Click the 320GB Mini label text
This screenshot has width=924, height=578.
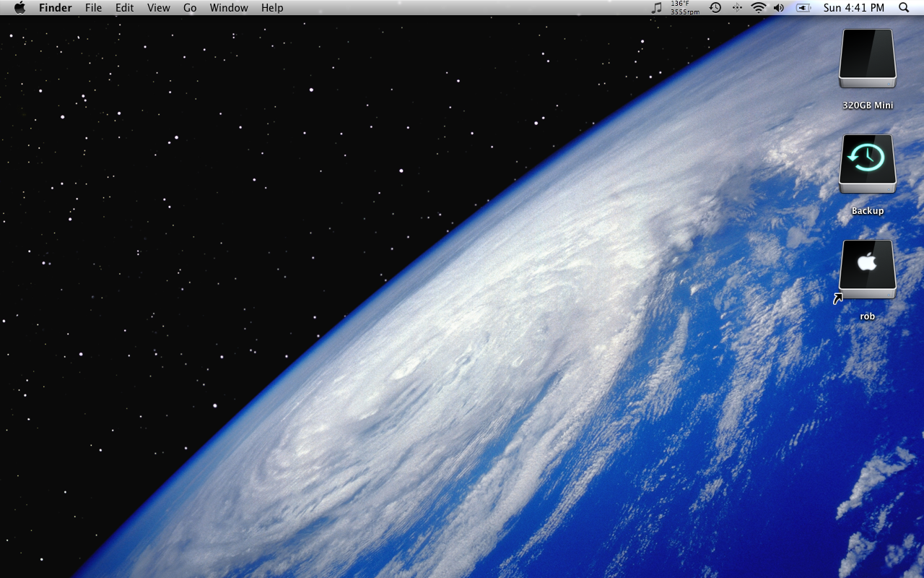[868, 105]
